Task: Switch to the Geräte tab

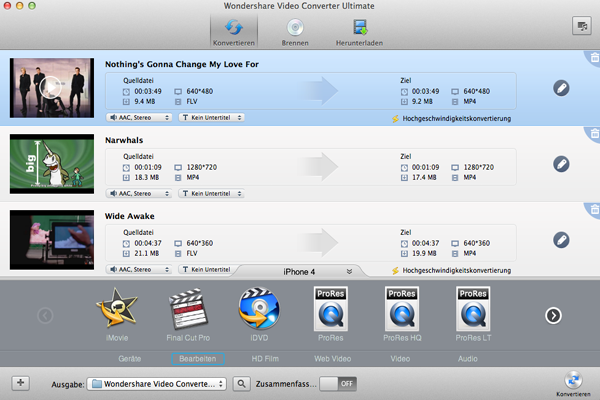Action: (129, 357)
